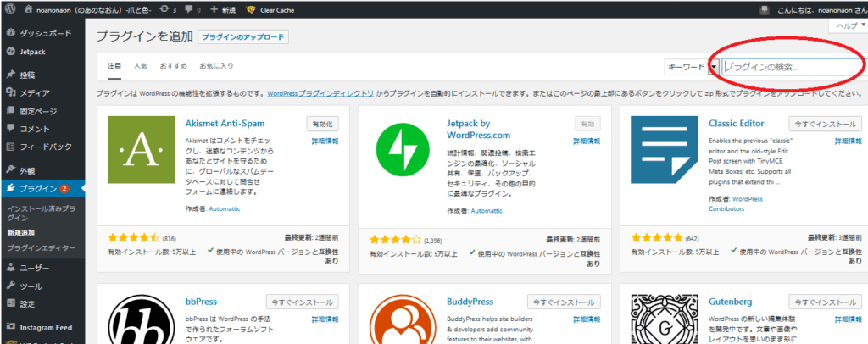Open 詳細情報 link for Akismet
Screen dimensions: 868x344
pyautogui.click(x=325, y=141)
